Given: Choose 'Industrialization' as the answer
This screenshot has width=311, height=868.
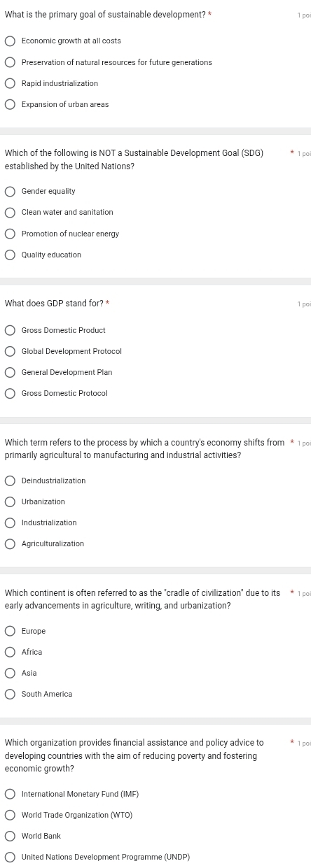Looking at the screenshot, I should 10,522.
